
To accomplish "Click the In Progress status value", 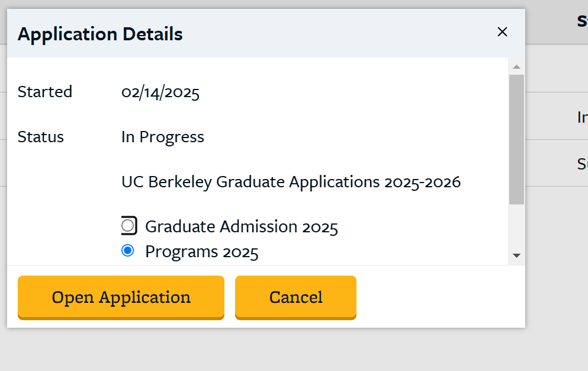I will click(163, 137).
